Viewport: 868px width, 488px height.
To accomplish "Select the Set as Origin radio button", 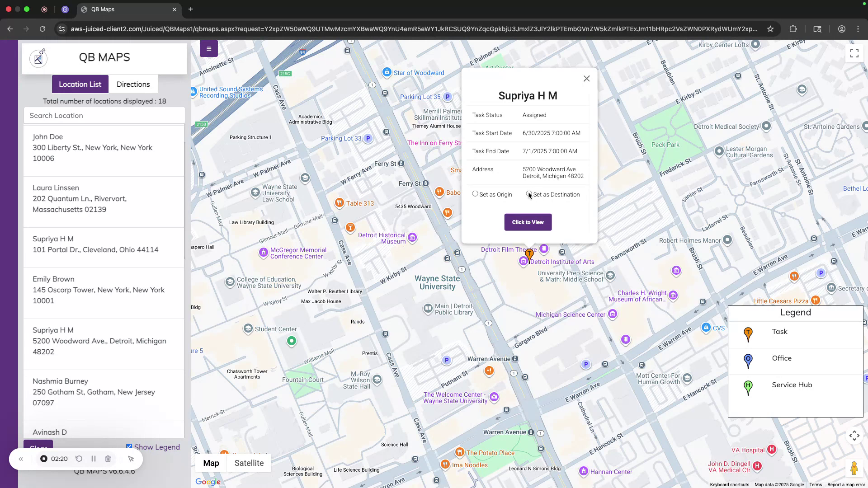I will (x=475, y=193).
